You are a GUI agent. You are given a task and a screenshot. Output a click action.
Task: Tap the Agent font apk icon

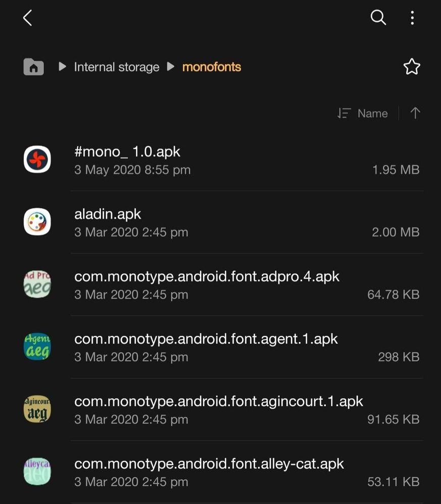(x=37, y=347)
